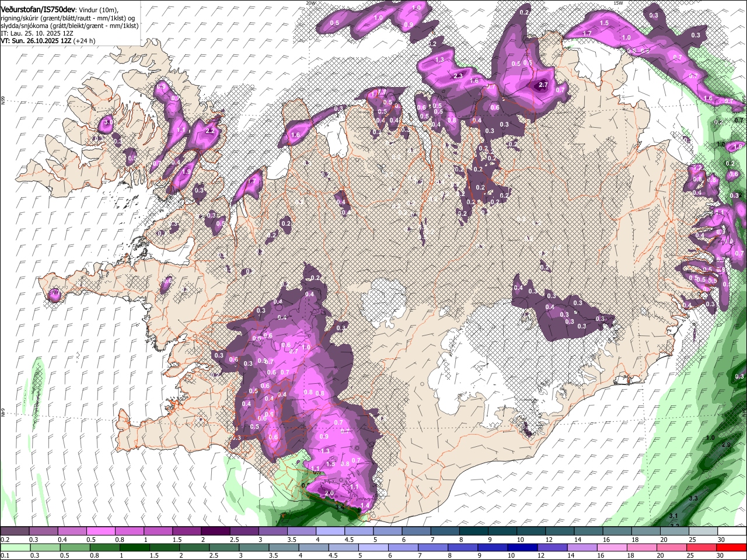Pick lower scale swatch between 0.1 and 0.3
The width and height of the screenshot is (747, 560).
pyautogui.click(x=15, y=548)
